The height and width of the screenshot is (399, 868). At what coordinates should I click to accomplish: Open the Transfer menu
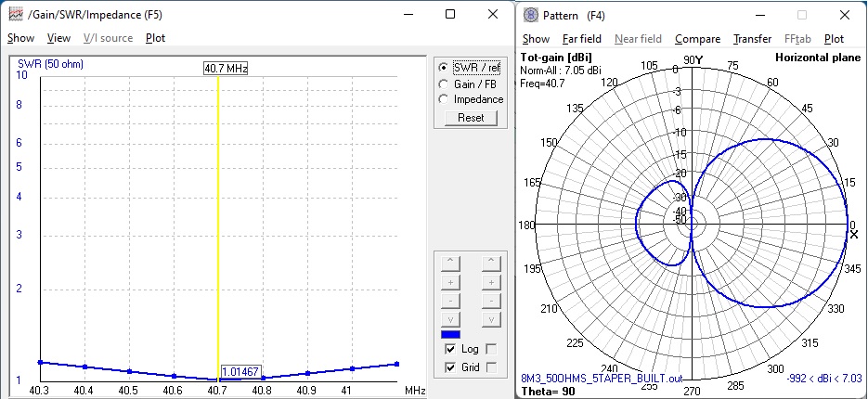click(x=752, y=39)
